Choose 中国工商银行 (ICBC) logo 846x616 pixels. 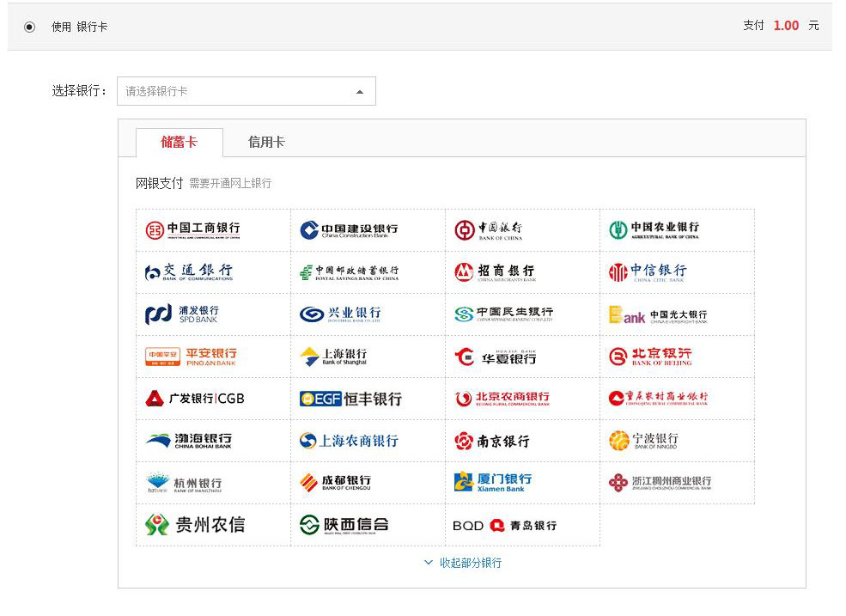point(193,229)
